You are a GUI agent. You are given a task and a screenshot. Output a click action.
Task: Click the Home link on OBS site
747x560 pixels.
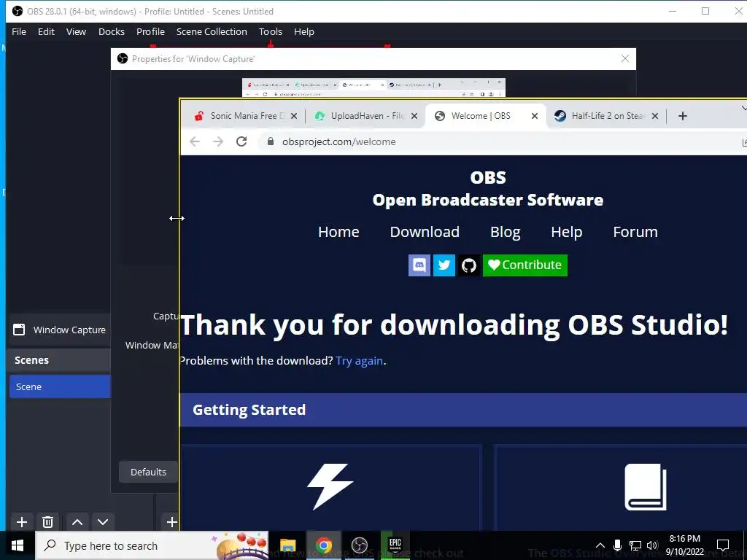(338, 232)
